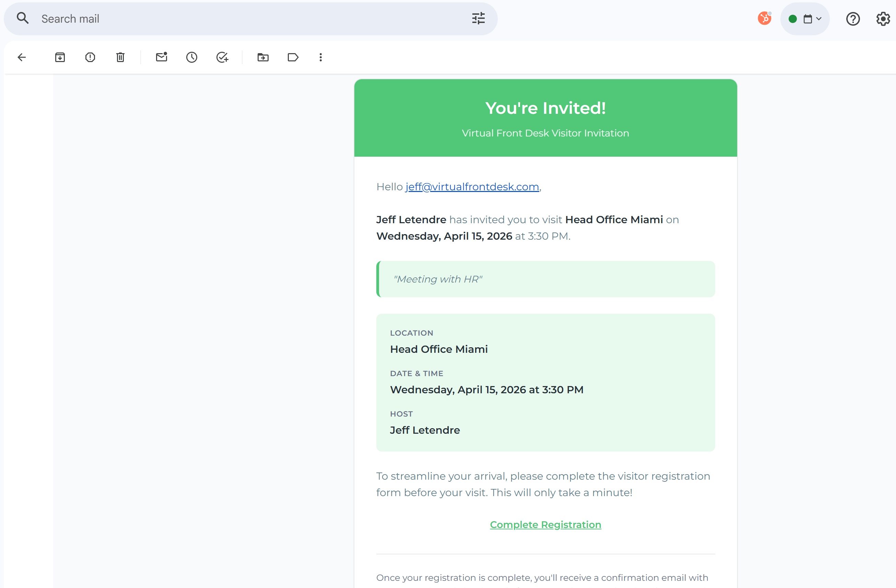Open Move to folder icon
The image size is (896, 588).
point(263,57)
